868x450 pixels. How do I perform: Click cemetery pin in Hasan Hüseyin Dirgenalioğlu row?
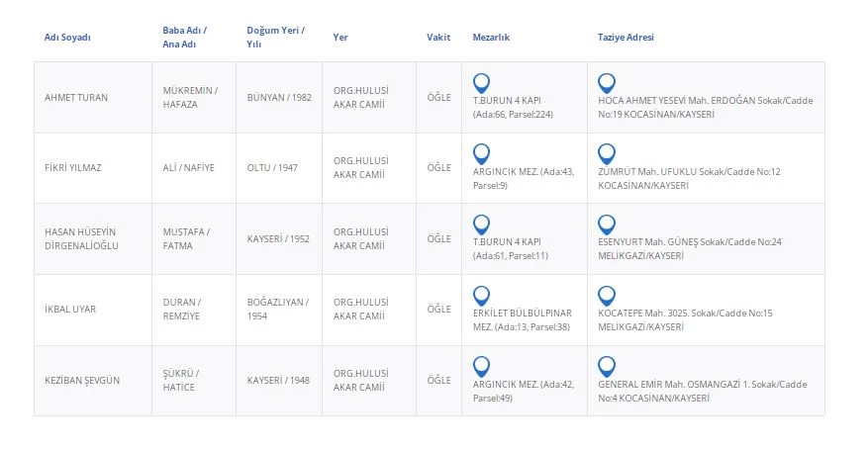click(x=481, y=225)
